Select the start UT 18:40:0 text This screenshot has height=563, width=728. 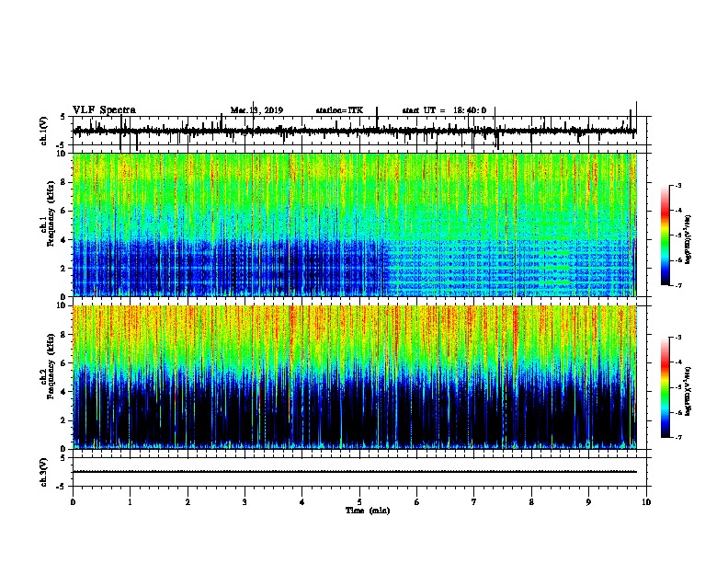[444, 110]
